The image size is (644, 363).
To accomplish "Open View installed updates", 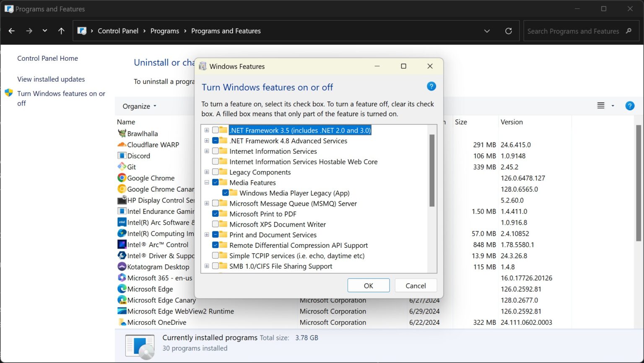I will tap(51, 79).
